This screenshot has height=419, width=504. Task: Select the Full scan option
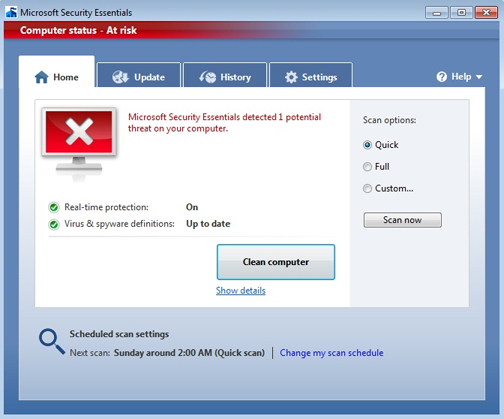[367, 167]
